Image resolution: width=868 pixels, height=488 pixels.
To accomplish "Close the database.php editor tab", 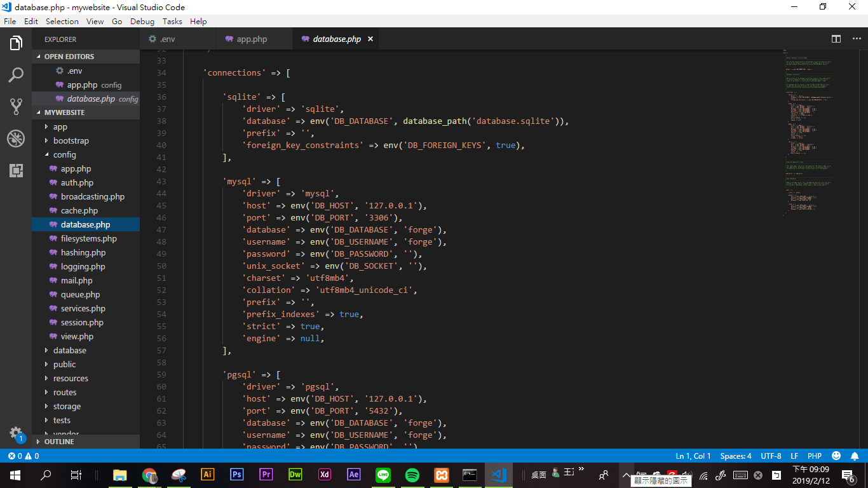I will tap(370, 39).
